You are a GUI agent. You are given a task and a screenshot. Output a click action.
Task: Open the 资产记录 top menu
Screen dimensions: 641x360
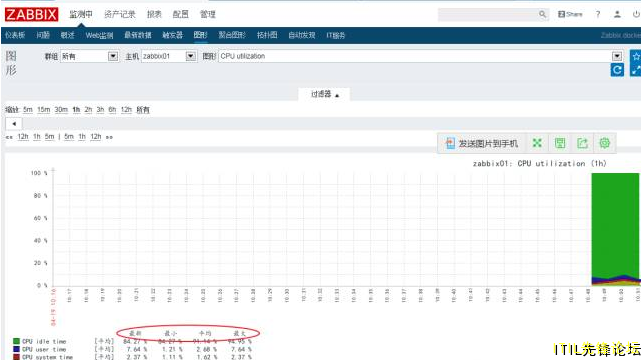[119, 14]
